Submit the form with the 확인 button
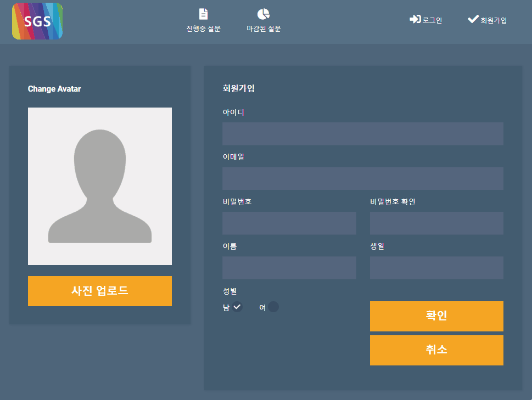The width and height of the screenshot is (532, 400). (x=436, y=316)
